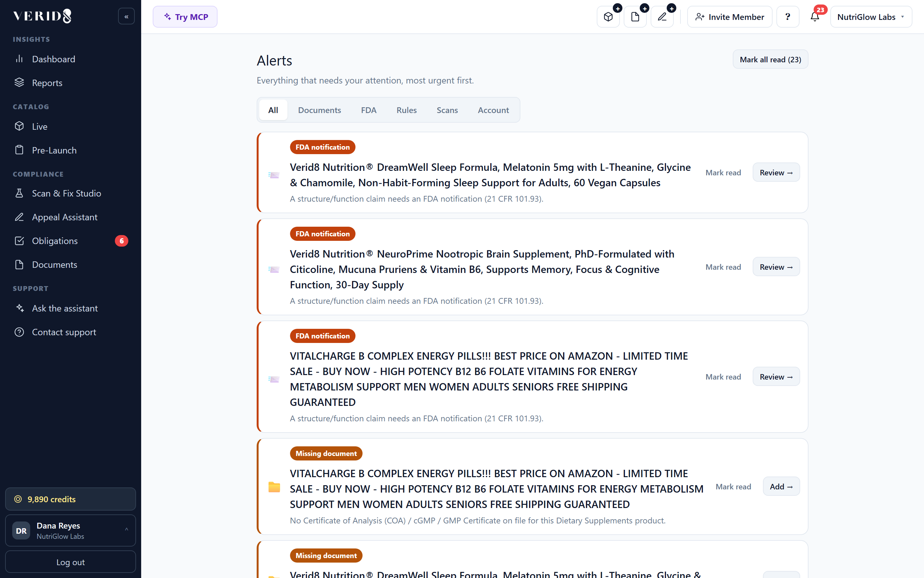Expand the NutriGlow Labs workspace dropdown
This screenshot has width=924, height=578.
871,17
